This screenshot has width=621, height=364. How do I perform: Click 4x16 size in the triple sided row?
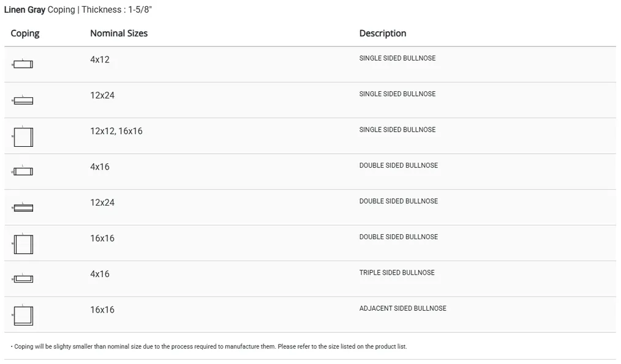tap(100, 274)
